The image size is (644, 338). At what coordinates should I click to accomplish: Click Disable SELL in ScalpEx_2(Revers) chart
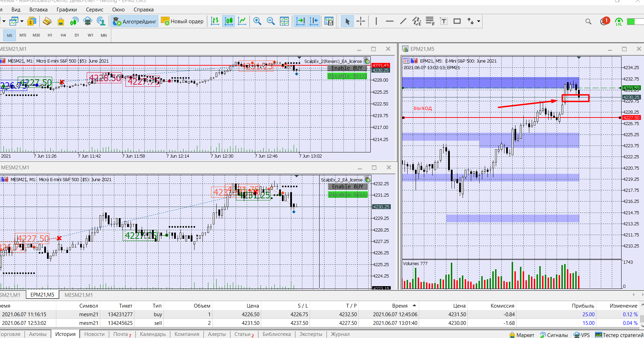pyautogui.click(x=347, y=76)
